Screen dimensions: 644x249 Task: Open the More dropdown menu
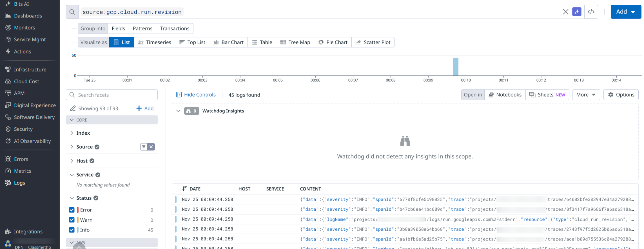(x=586, y=95)
